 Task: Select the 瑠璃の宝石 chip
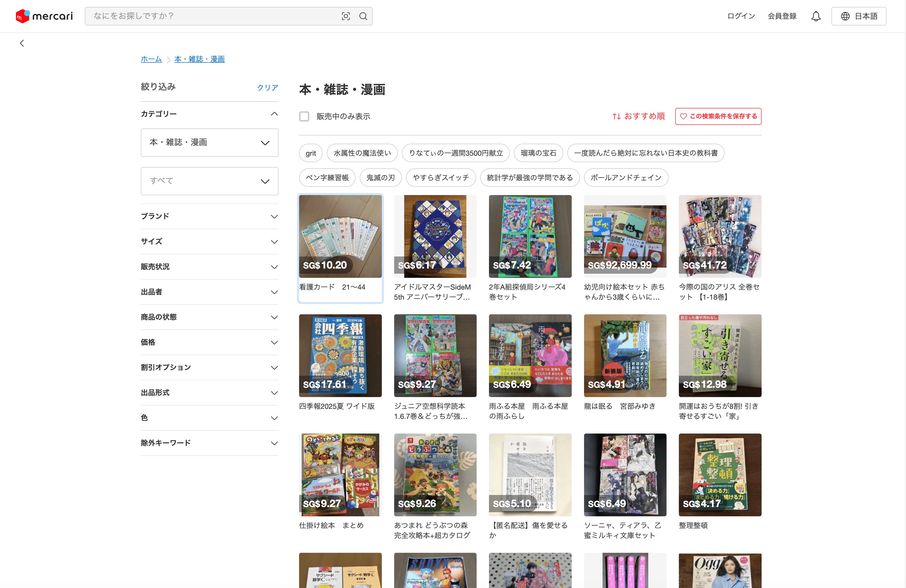point(538,153)
